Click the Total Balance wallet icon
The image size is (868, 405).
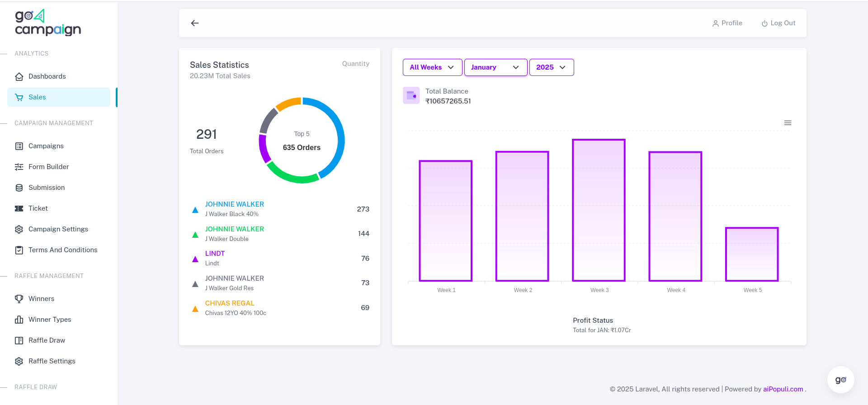coord(411,95)
